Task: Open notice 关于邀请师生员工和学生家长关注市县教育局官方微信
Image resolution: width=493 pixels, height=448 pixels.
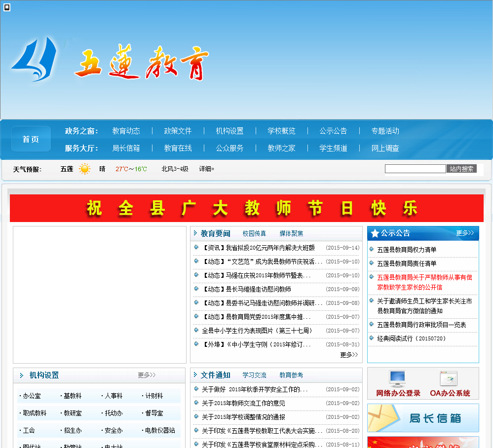Action: (x=424, y=306)
